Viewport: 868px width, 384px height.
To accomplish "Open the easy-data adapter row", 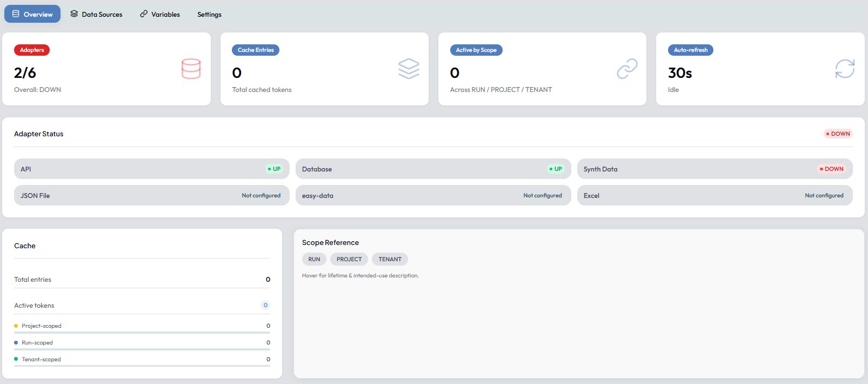I will tap(433, 195).
